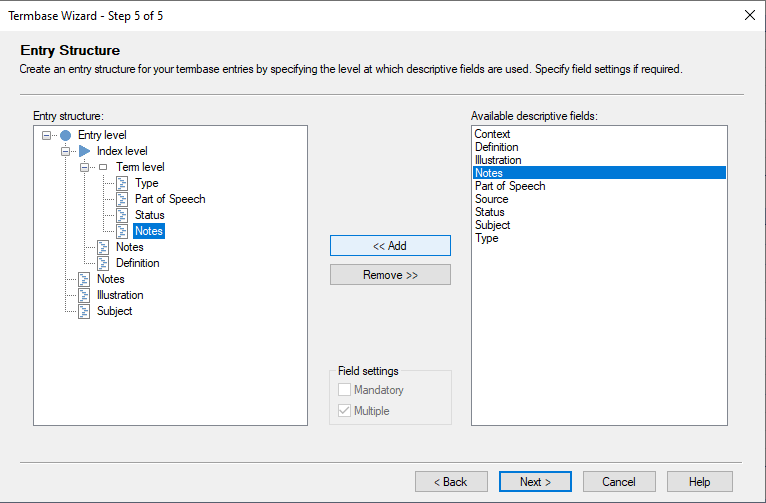Click the field icon beside Type in the tree

(122, 183)
